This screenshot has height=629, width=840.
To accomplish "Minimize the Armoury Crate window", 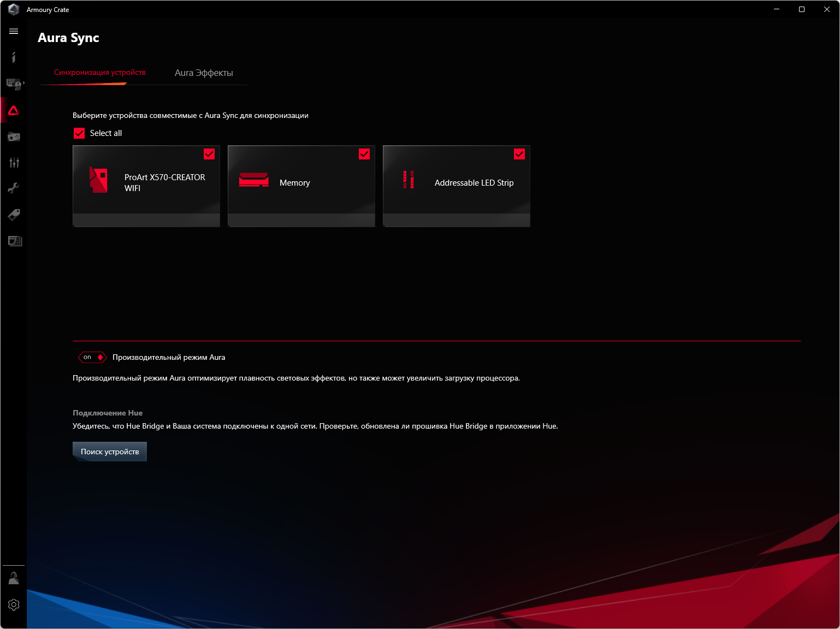I will 777,9.
